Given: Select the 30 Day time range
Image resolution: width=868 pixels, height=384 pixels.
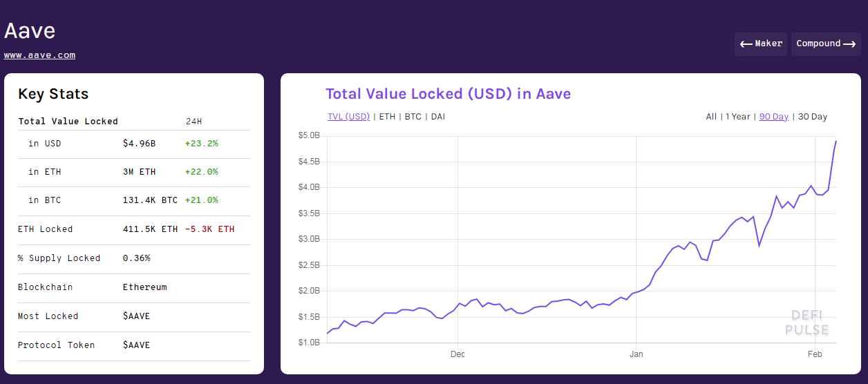Looking at the screenshot, I should [x=812, y=117].
